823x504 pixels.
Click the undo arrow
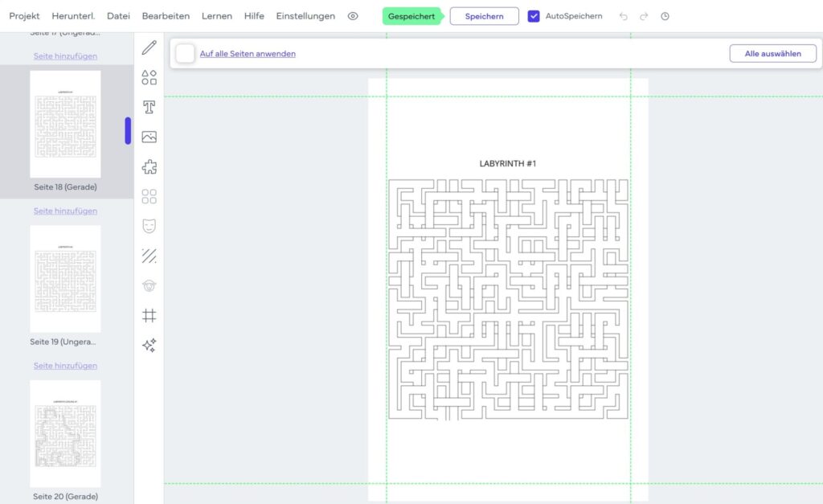624,16
